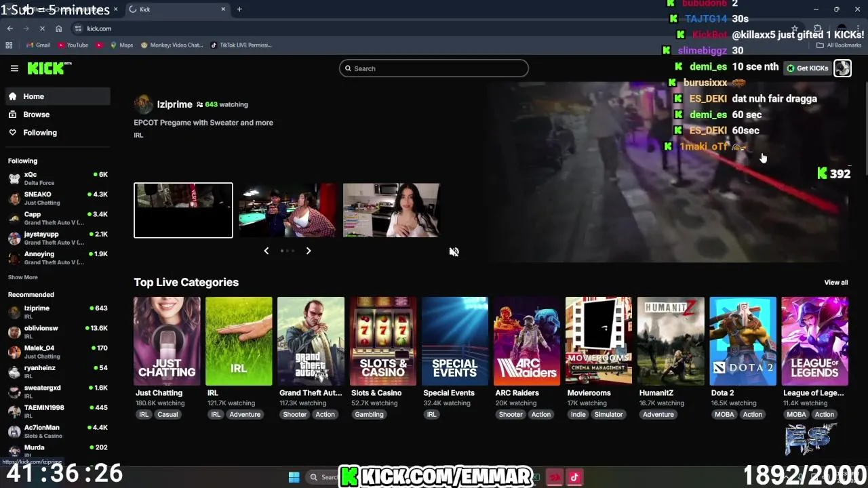Open Following in the sidebar
This screenshot has height=488, width=868.
tap(57, 133)
